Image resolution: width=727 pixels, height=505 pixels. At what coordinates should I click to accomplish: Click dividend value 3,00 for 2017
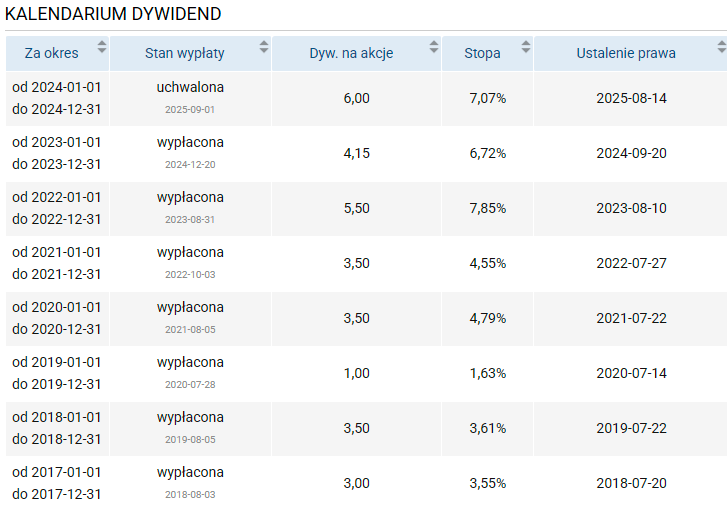(x=356, y=483)
